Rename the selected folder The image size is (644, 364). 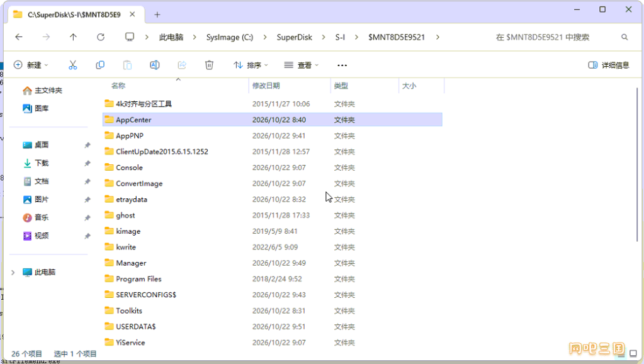pyautogui.click(x=155, y=65)
